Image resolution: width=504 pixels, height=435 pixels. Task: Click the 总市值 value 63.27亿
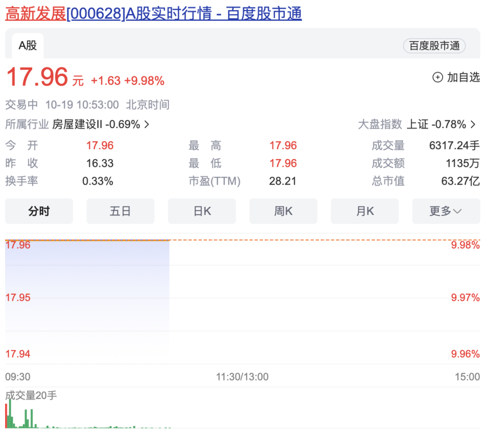[460, 181]
